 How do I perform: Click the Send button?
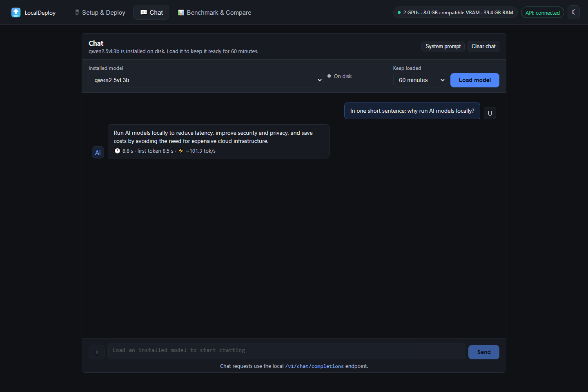point(484,352)
